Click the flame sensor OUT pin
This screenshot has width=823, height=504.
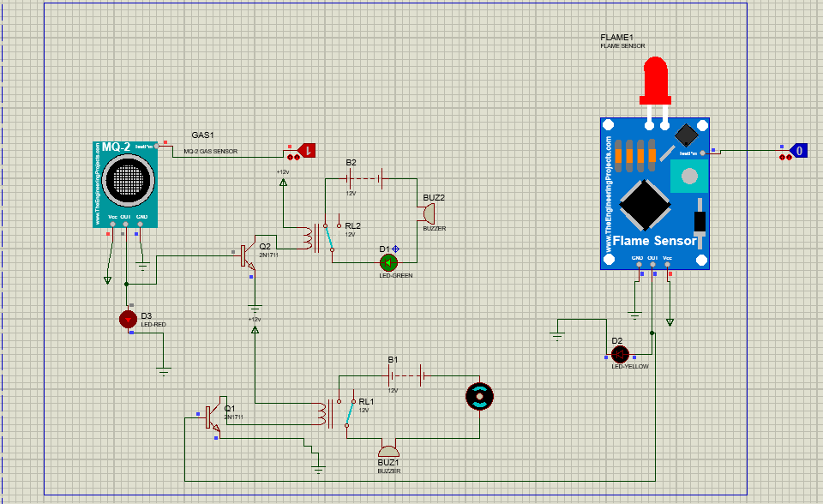tap(653, 264)
